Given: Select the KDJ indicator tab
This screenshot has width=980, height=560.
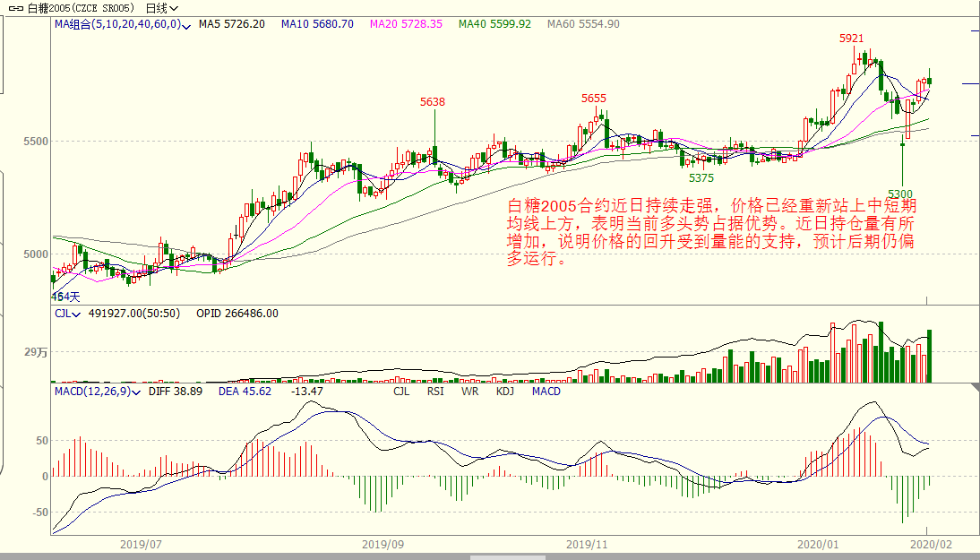Looking at the screenshot, I should pos(504,392).
